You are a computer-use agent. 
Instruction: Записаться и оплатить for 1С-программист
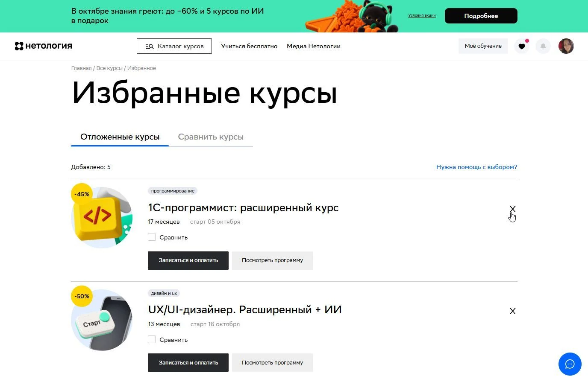pos(188,260)
